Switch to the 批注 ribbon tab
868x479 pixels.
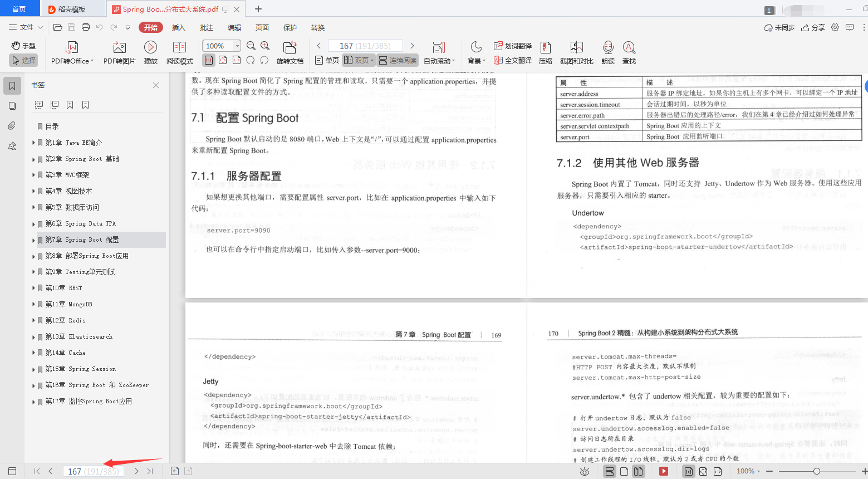207,27
